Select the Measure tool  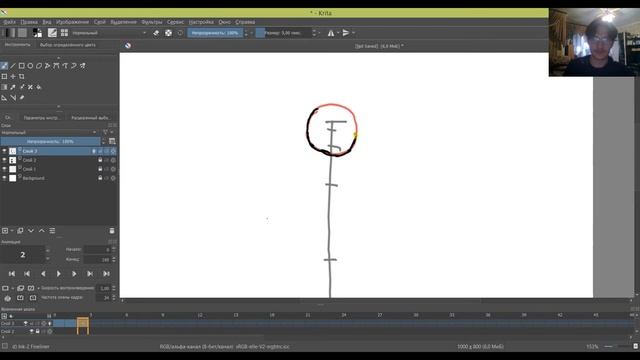(x=13, y=98)
